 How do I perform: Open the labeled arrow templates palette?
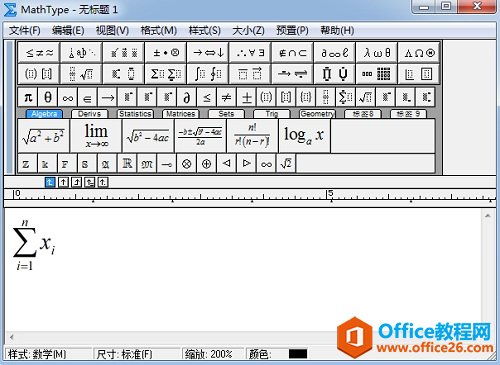click(x=292, y=74)
